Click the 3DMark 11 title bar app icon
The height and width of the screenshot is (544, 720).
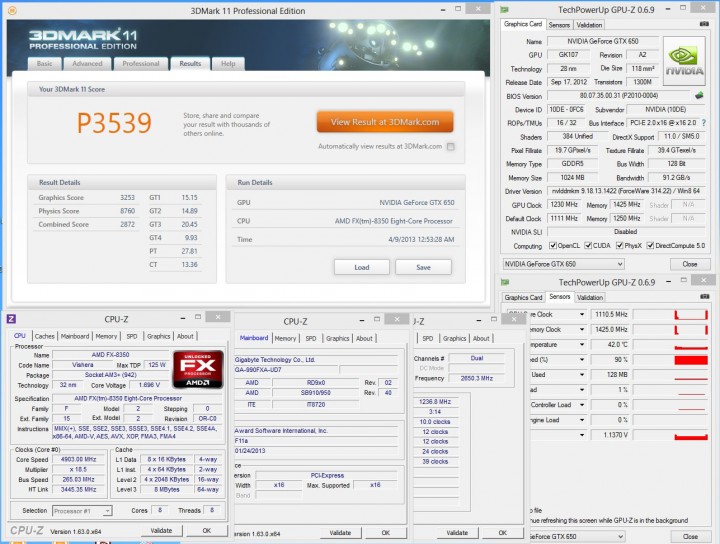(x=12, y=10)
